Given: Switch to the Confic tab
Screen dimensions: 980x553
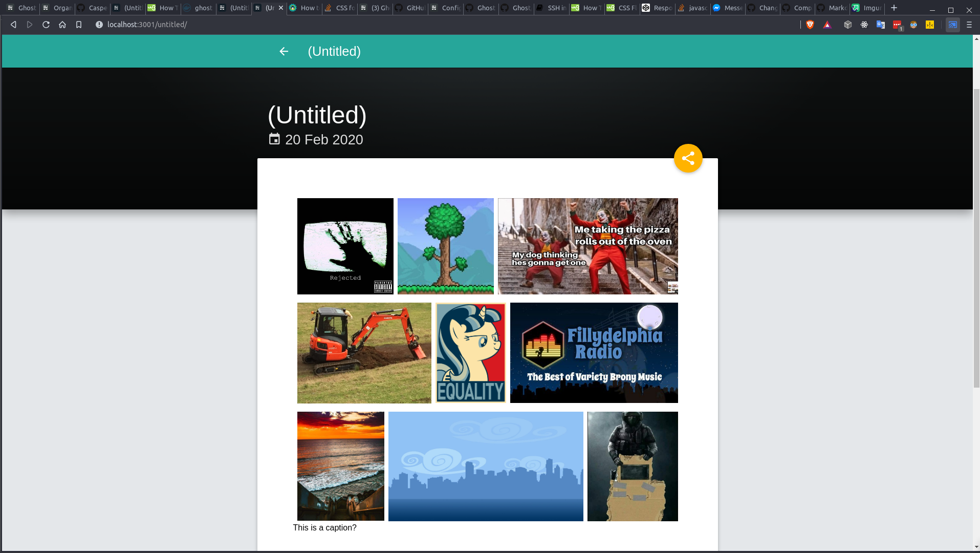Looking at the screenshot, I should [x=446, y=8].
